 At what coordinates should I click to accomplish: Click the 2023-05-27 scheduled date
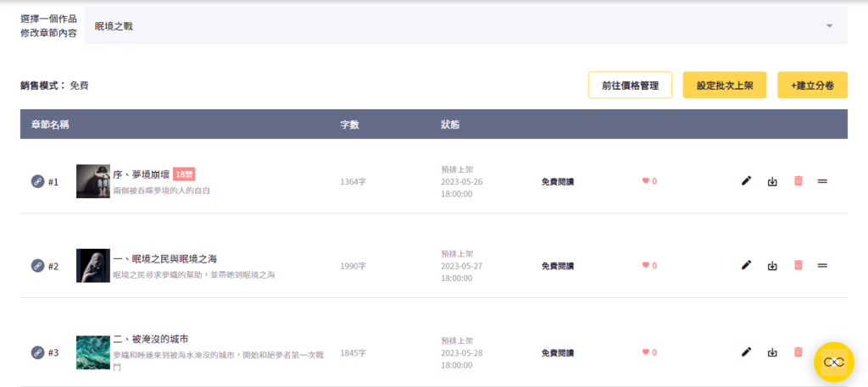(x=462, y=266)
